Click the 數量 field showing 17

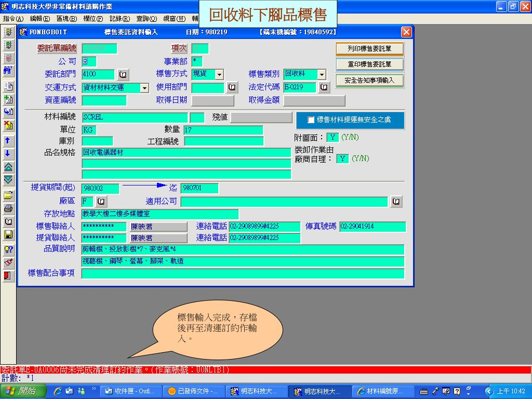[x=223, y=130]
